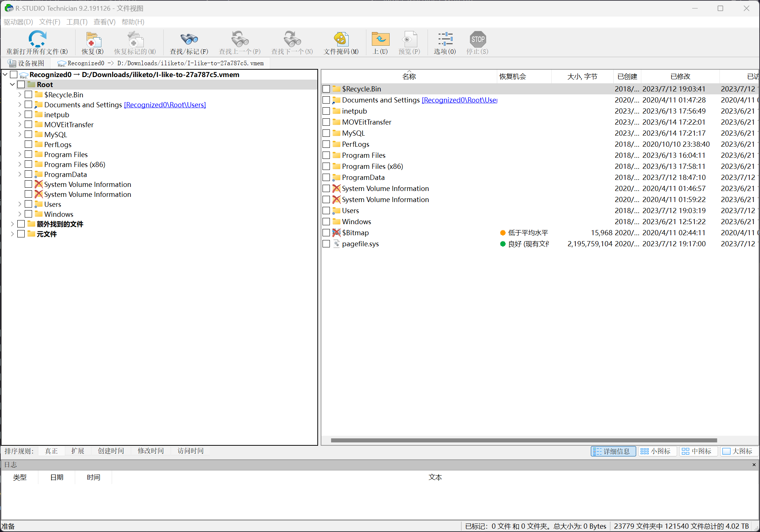Image resolution: width=760 pixels, height=532 pixels.
Task: Click pagefile.sys file icon in list
Action: 336,244
